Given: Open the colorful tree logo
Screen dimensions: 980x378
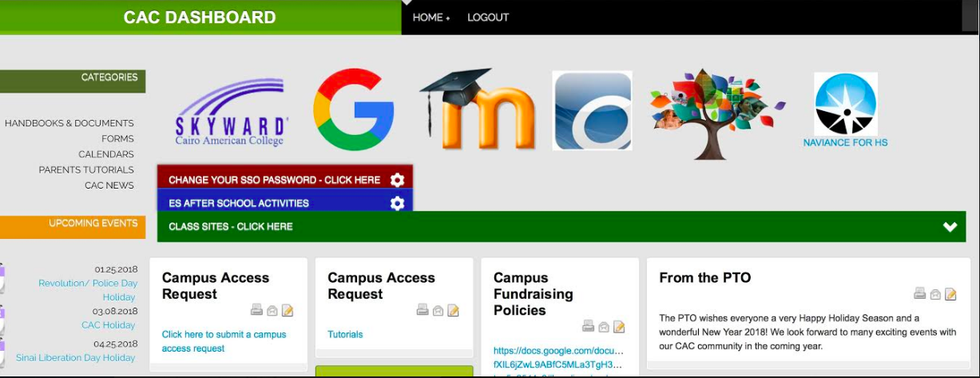Looking at the screenshot, I should point(717,113).
